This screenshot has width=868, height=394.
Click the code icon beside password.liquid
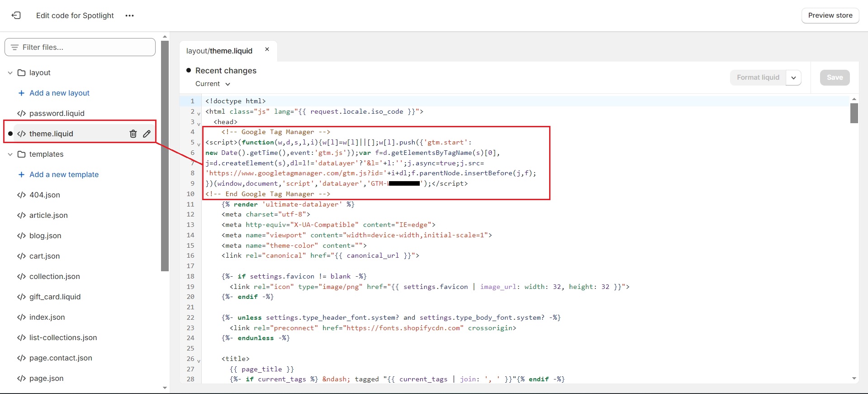(21, 113)
